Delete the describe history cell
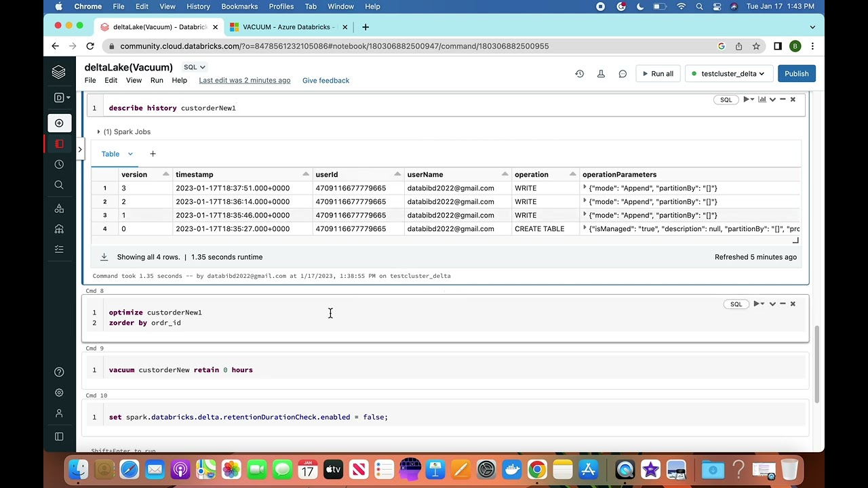 (793, 100)
